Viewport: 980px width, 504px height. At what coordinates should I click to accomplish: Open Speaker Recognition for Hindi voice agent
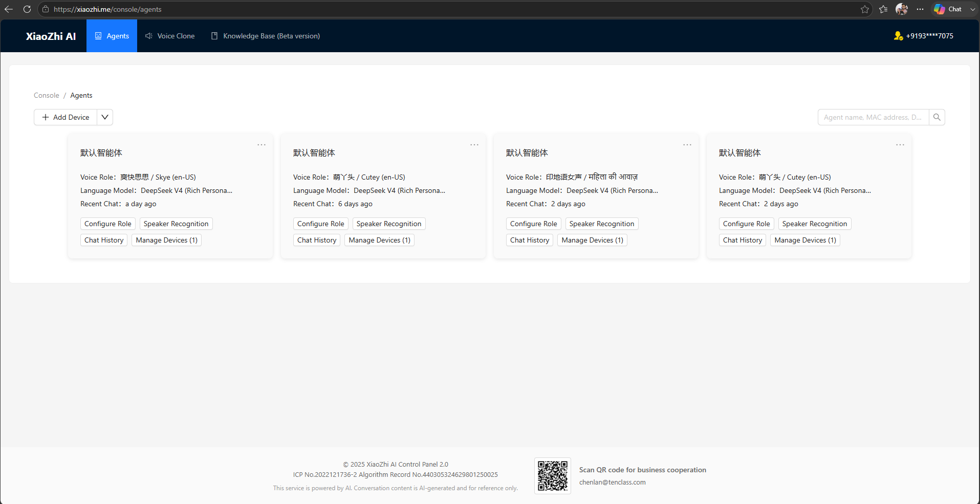tap(602, 224)
